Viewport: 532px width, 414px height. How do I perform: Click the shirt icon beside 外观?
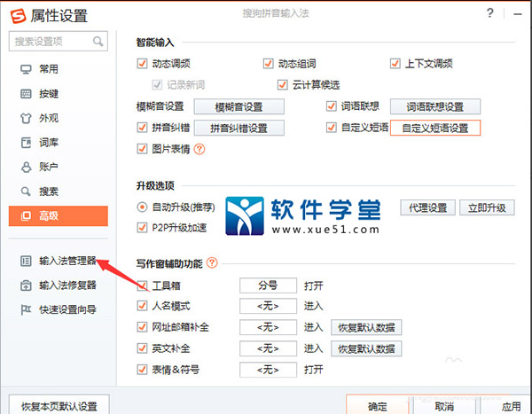(26, 118)
